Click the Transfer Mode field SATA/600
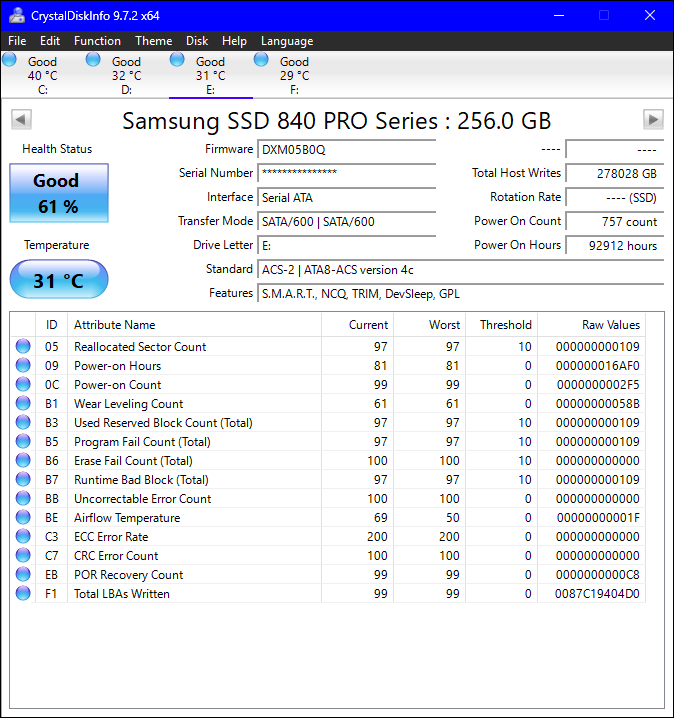This screenshot has height=718, width=674. coord(347,222)
